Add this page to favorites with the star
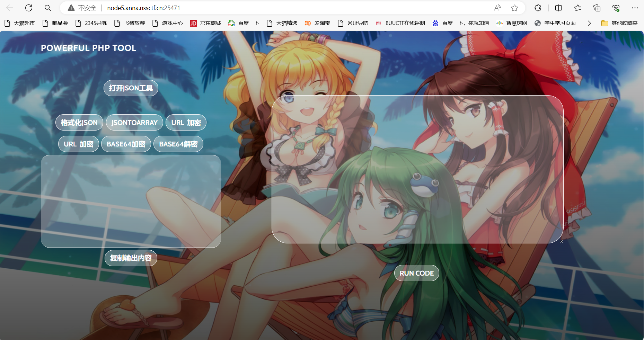The image size is (644, 340). (x=515, y=8)
